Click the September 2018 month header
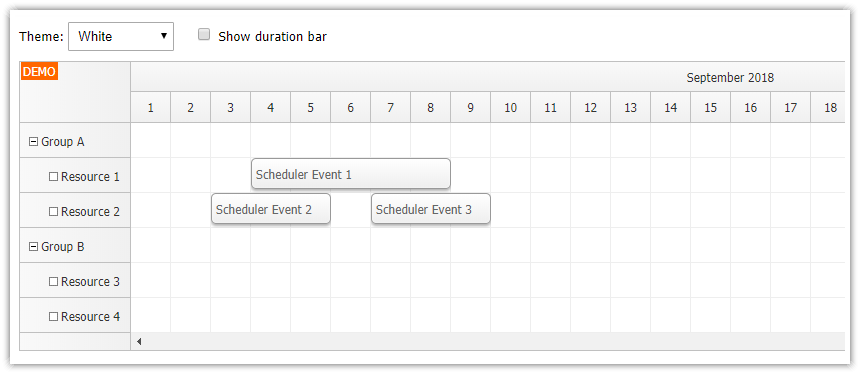The height and width of the screenshot is (374, 860). (730, 78)
